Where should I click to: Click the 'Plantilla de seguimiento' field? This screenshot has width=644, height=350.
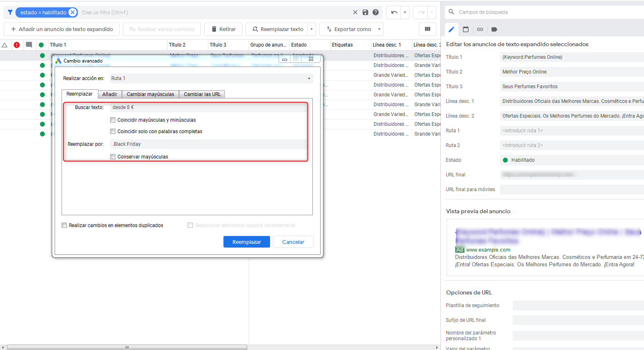[578, 305]
